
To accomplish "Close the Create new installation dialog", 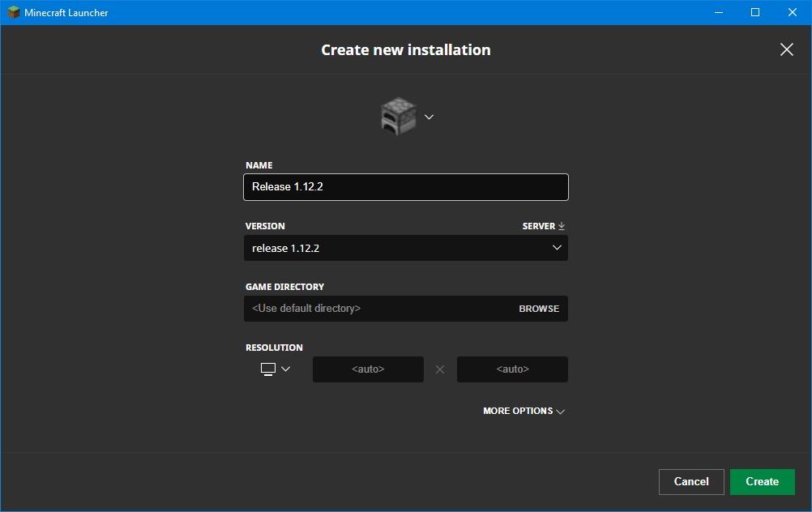I will [787, 49].
